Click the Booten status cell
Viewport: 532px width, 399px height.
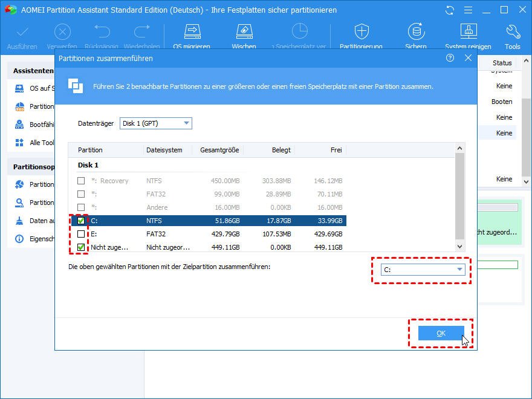[502, 102]
